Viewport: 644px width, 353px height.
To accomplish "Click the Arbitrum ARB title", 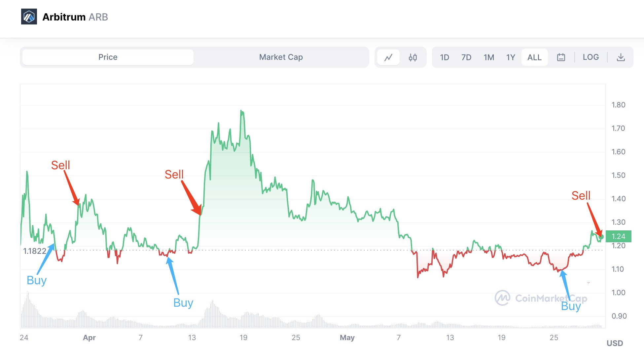I will 75,17.
